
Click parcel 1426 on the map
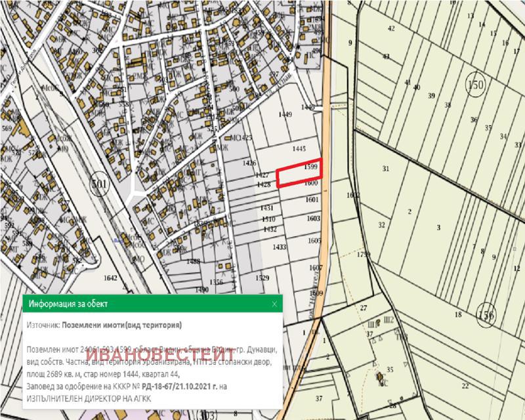249,162
